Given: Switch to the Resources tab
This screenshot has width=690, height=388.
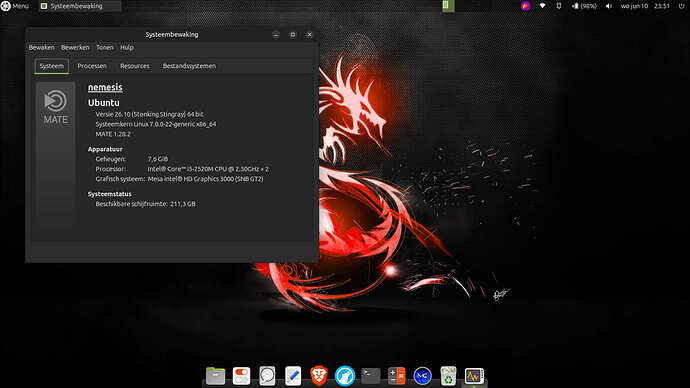Looking at the screenshot, I should coord(135,66).
